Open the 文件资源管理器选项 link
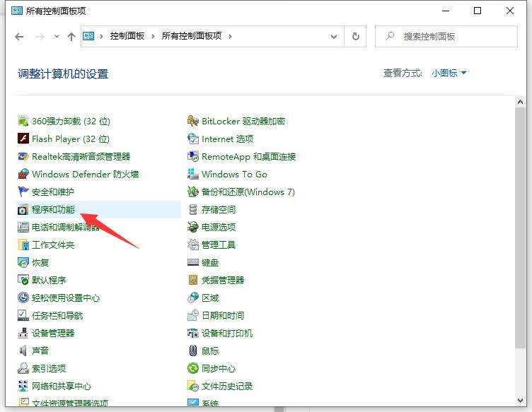The width and height of the screenshot is (532, 412). (x=70, y=403)
